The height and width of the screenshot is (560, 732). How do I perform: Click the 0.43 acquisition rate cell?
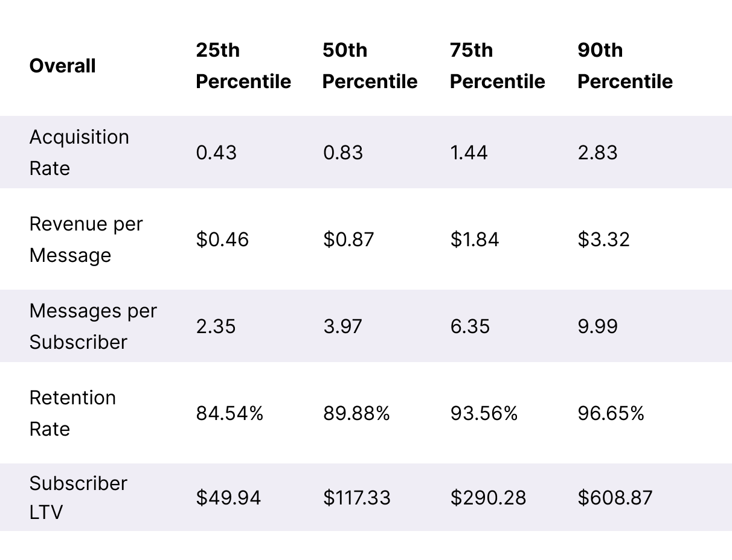(216, 153)
